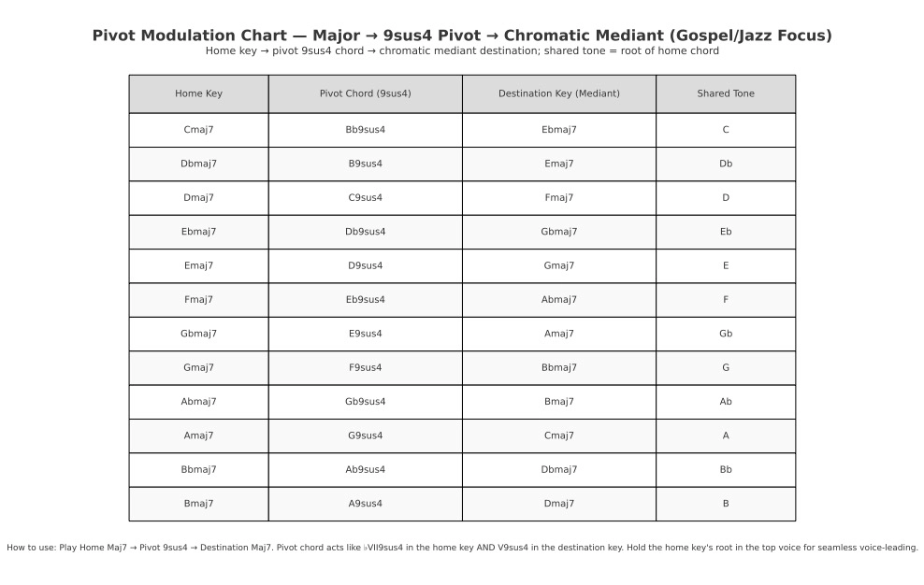Viewport: 924px width, 585px height.
Task: Click Cmaj7 in the Home Key column
Action: point(198,130)
